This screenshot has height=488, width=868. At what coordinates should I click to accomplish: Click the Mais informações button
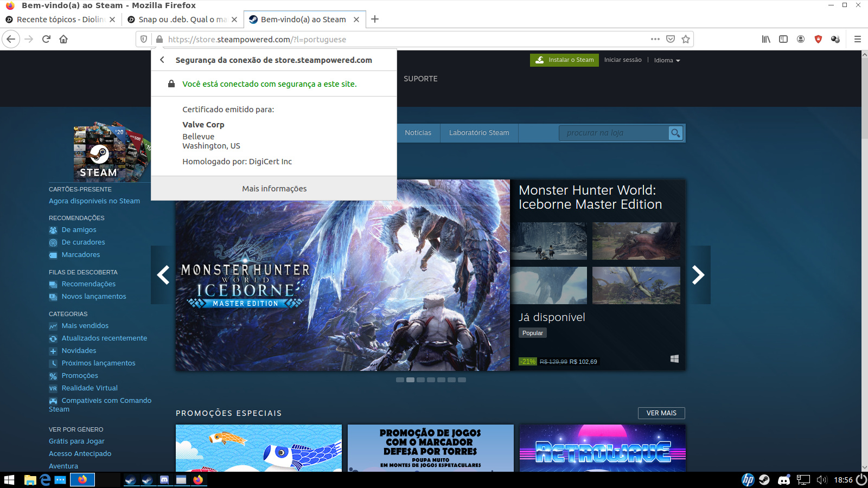274,189
